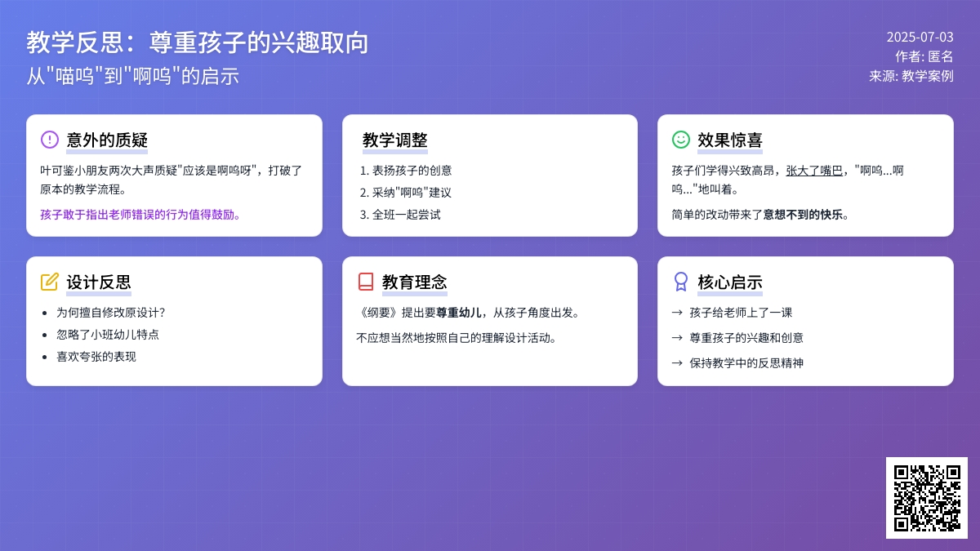Select the 效果惊喜 card heading

tap(730, 140)
